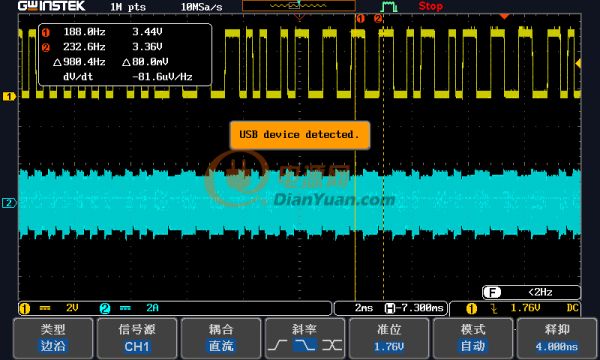Click the cursor 2 marker at top

pos(378,18)
